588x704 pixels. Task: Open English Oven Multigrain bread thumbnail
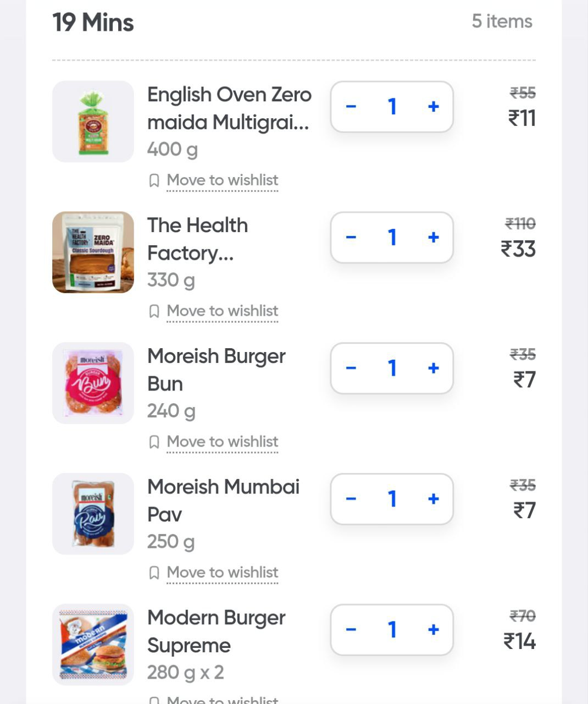[93, 122]
